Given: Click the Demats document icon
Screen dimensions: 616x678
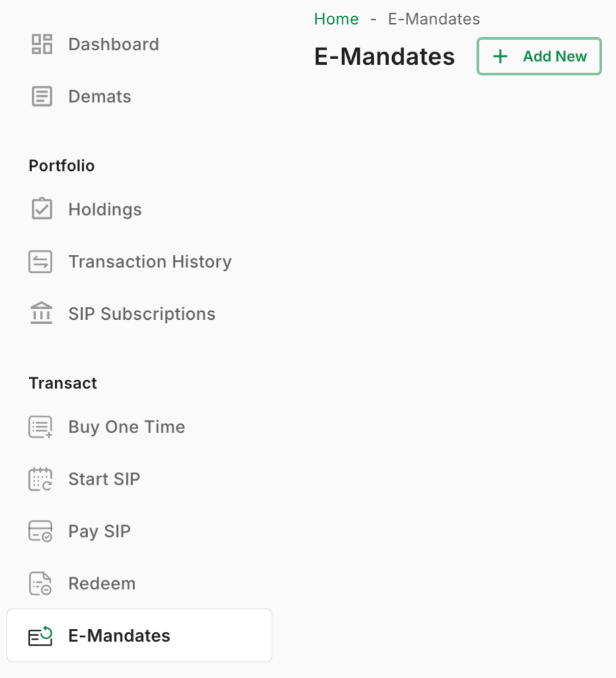Looking at the screenshot, I should pos(42,97).
